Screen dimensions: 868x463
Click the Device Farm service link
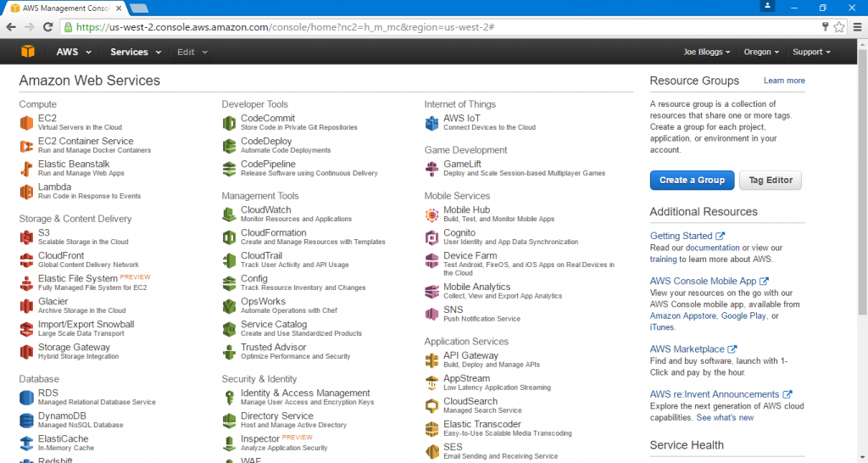(470, 256)
